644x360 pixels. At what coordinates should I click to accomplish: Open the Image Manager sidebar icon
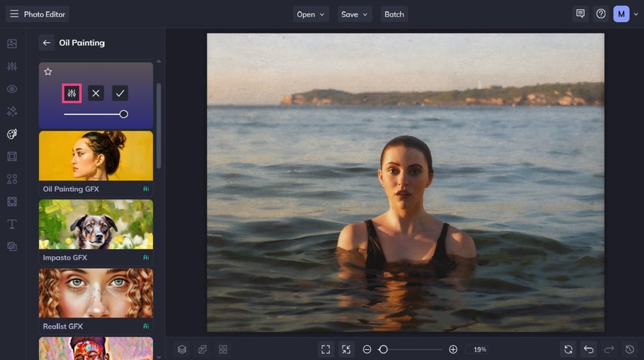12,44
